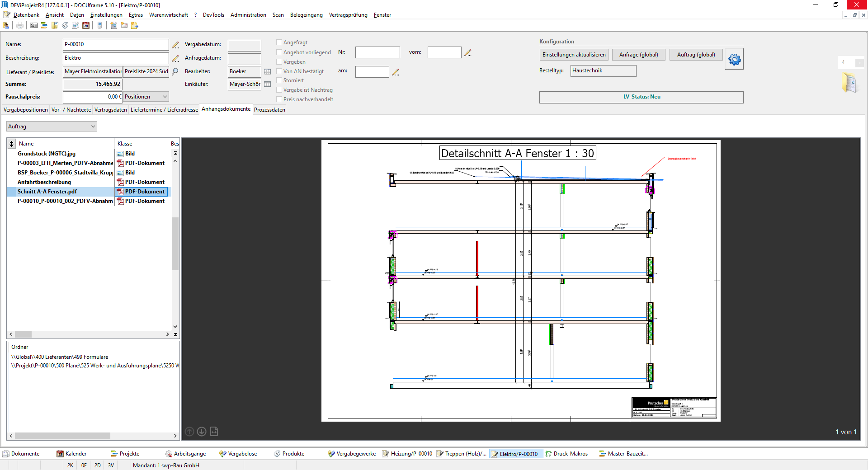Toggle the Von AN bestätigt checkbox
868x470 pixels.
pyautogui.click(x=279, y=71)
